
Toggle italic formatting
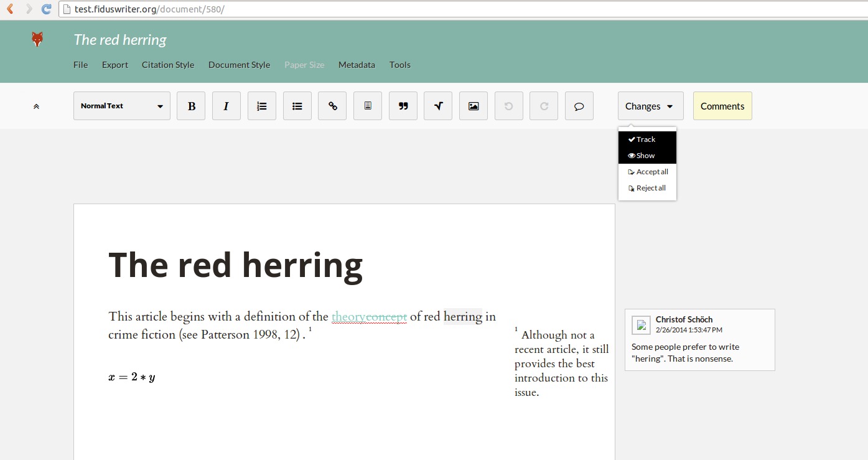pyautogui.click(x=226, y=106)
